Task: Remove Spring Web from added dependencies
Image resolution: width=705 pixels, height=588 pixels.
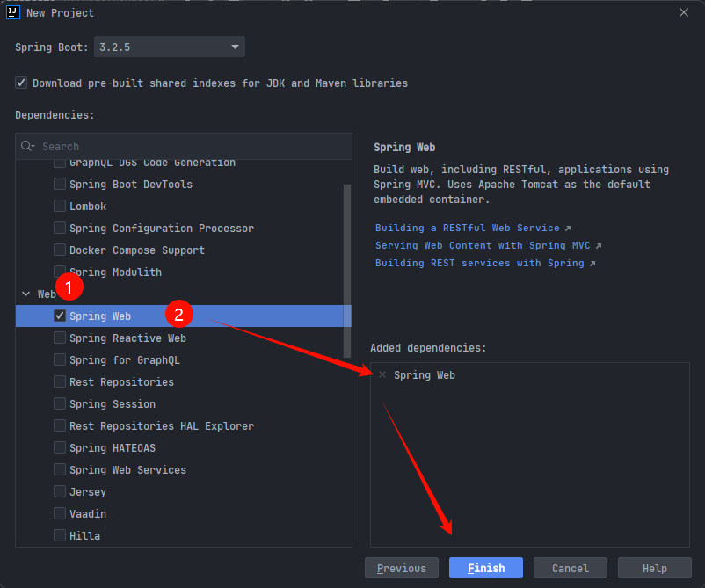Action: pyautogui.click(x=382, y=374)
